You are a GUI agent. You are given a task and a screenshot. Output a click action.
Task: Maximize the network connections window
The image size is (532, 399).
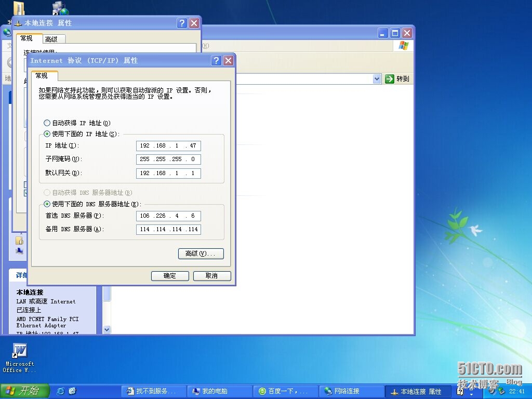[x=395, y=33]
